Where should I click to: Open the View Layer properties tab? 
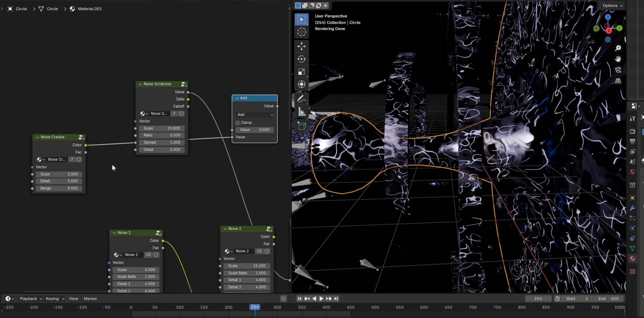click(632, 151)
